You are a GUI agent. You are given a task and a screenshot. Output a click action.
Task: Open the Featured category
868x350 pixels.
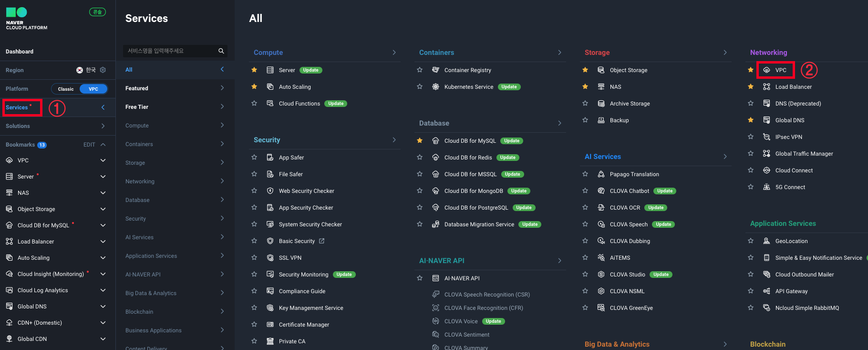coord(175,88)
